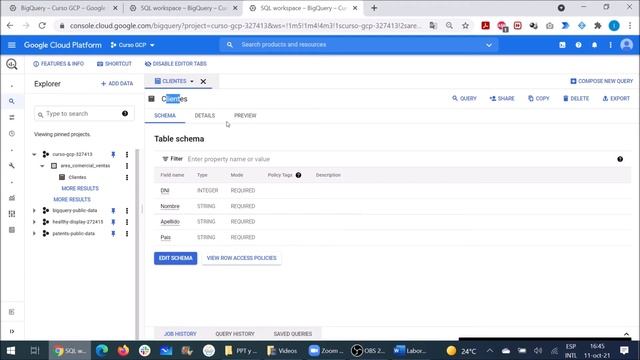The height and width of the screenshot is (360, 640).
Task: Select the Clientes table in Explorer tree
Action: click(x=77, y=177)
